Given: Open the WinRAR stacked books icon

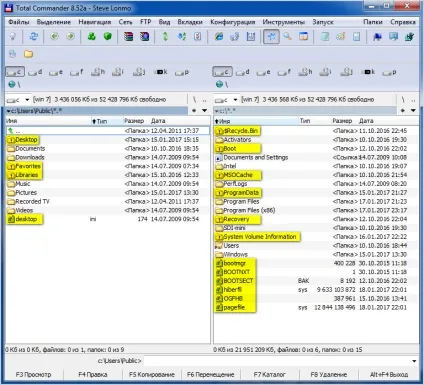Looking at the screenshot, I should [129, 36].
